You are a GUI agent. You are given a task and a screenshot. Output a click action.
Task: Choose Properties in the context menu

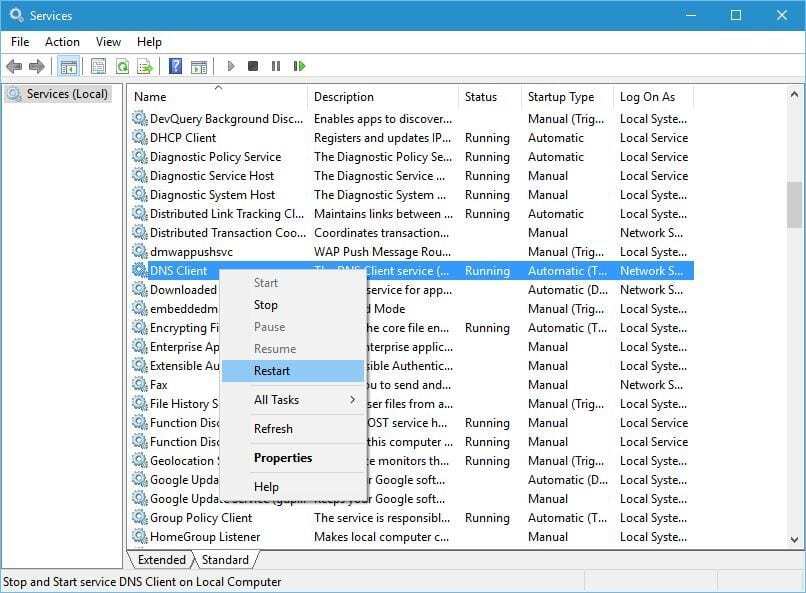[293, 458]
